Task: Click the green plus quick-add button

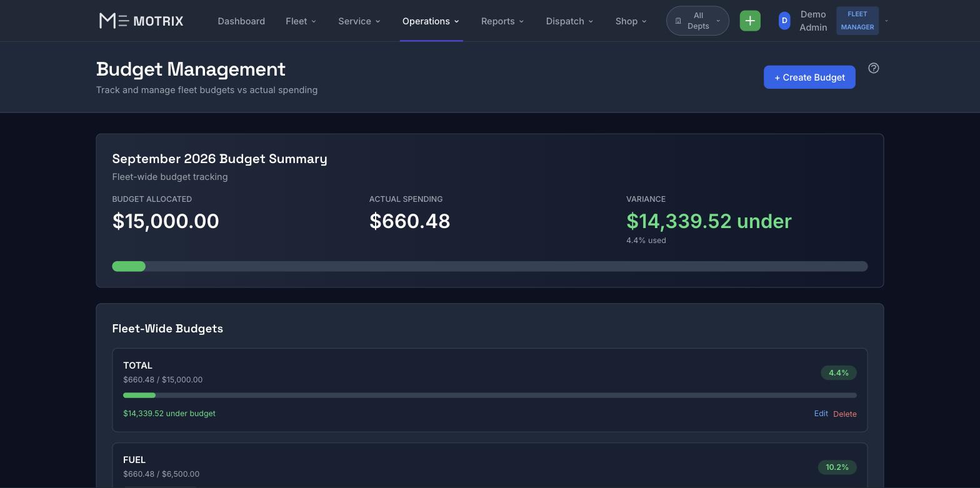Action: click(x=750, y=21)
